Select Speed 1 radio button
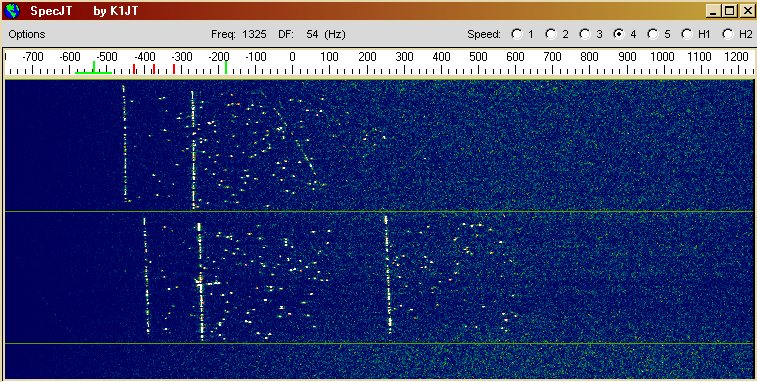Screen dimensions: 757x382 pyautogui.click(x=517, y=34)
